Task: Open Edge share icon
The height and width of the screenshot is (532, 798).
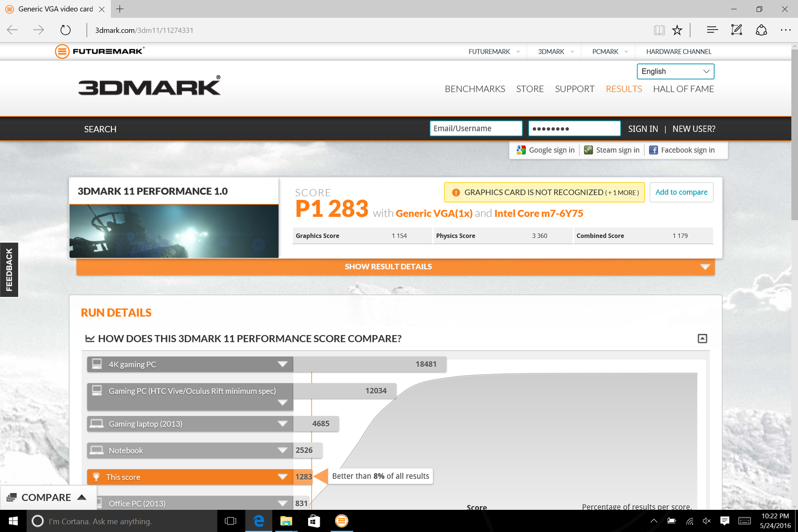Action: [761, 30]
